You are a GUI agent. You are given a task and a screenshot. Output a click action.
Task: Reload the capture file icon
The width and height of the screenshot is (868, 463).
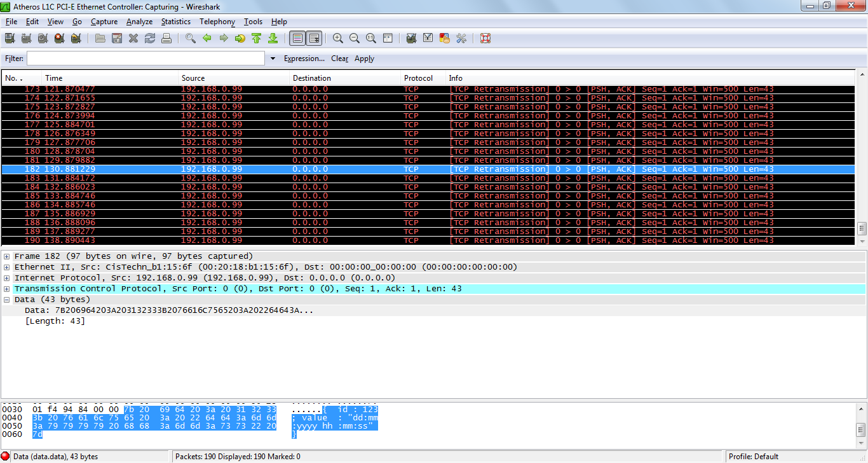(150, 38)
